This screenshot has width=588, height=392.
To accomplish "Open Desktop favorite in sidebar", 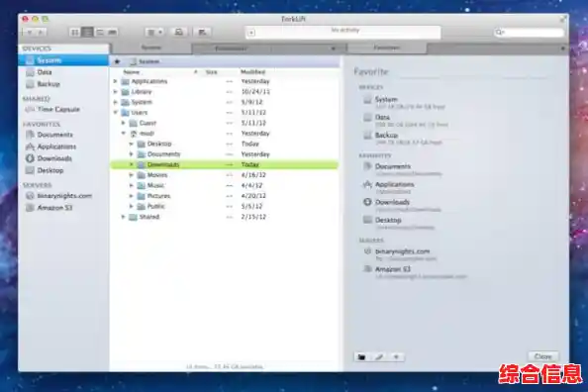I will [63, 170].
